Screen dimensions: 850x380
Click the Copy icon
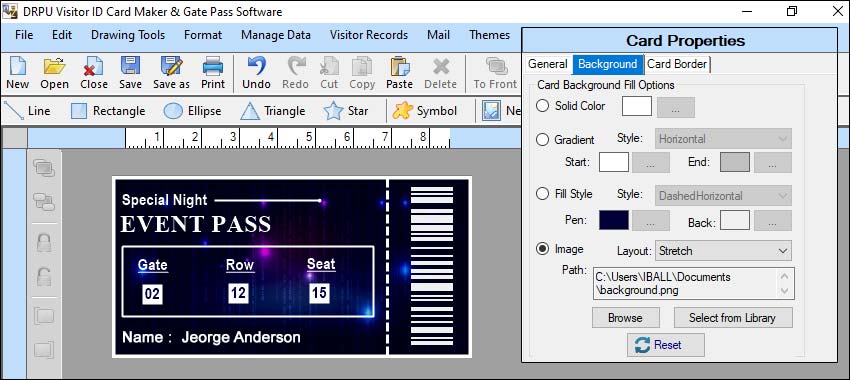click(x=362, y=73)
